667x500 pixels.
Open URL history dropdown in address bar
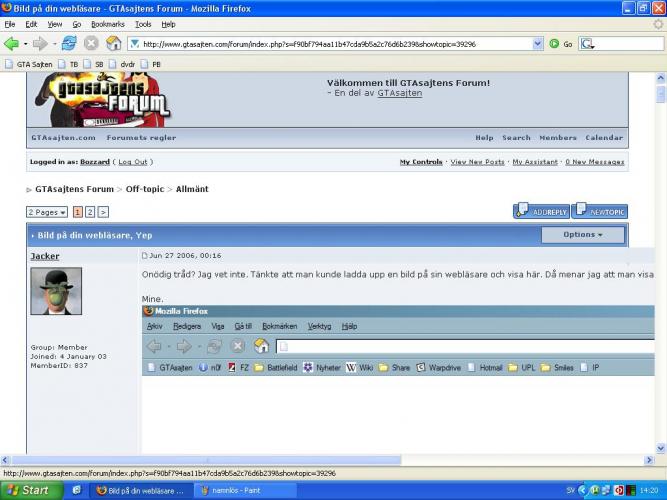(537, 44)
